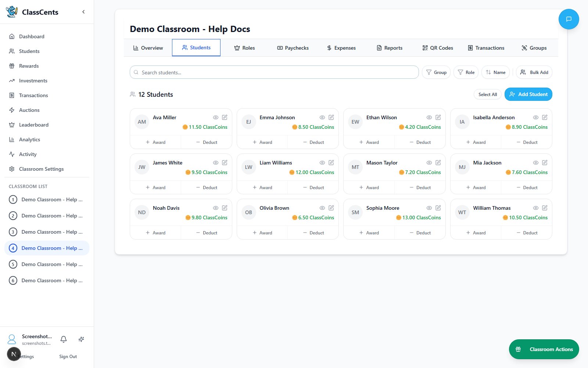
Task: Click the AM avatar on Ava Miller's card
Action: point(142,122)
